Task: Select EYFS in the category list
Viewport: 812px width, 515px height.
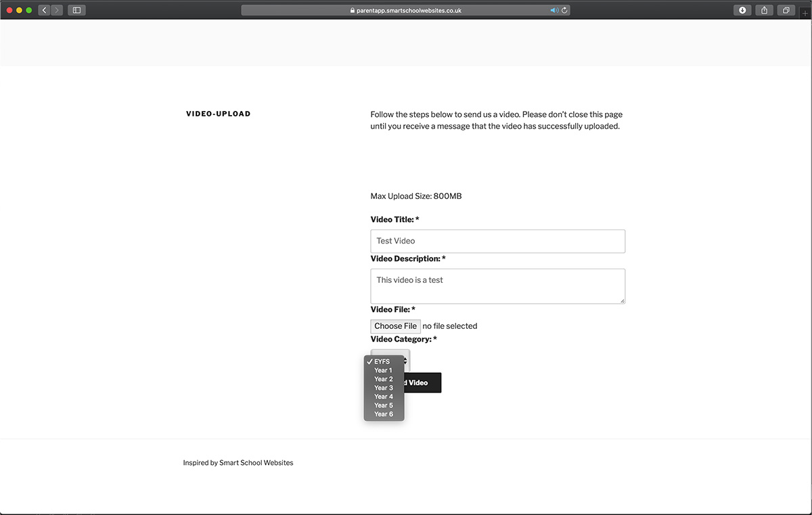Action: (382, 361)
